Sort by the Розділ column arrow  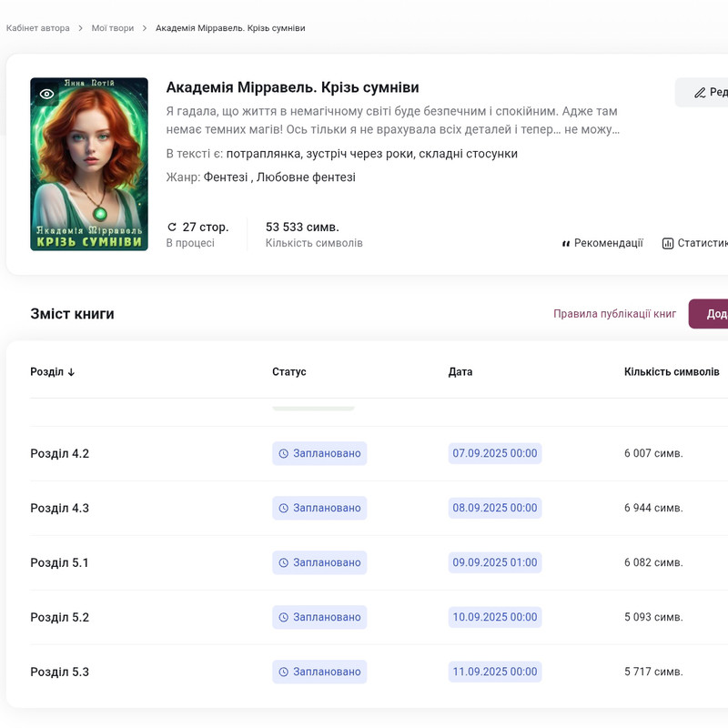71,372
